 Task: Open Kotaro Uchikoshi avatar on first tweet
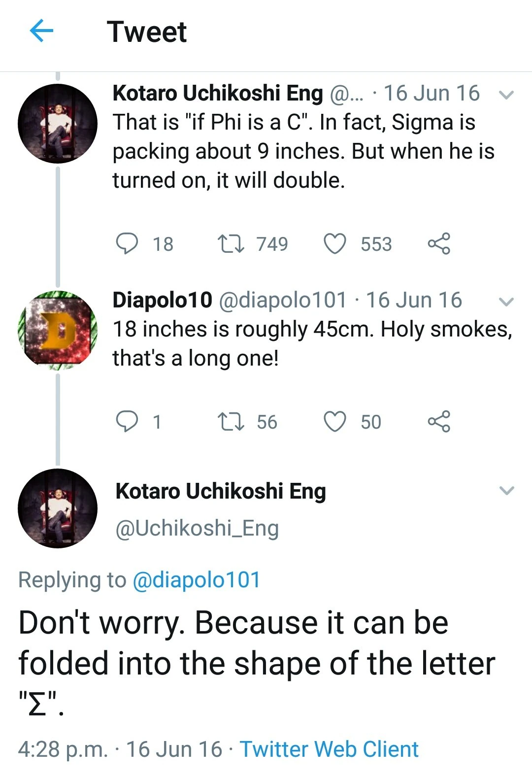(58, 124)
